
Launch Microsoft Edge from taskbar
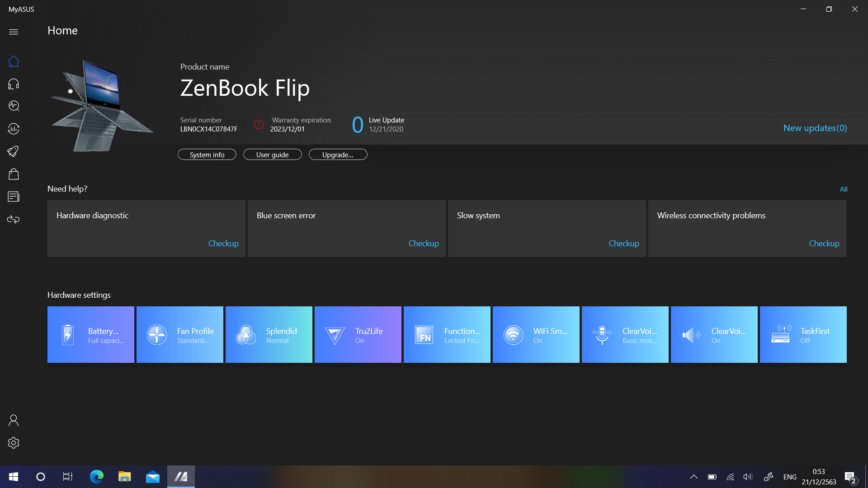(x=96, y=477)
